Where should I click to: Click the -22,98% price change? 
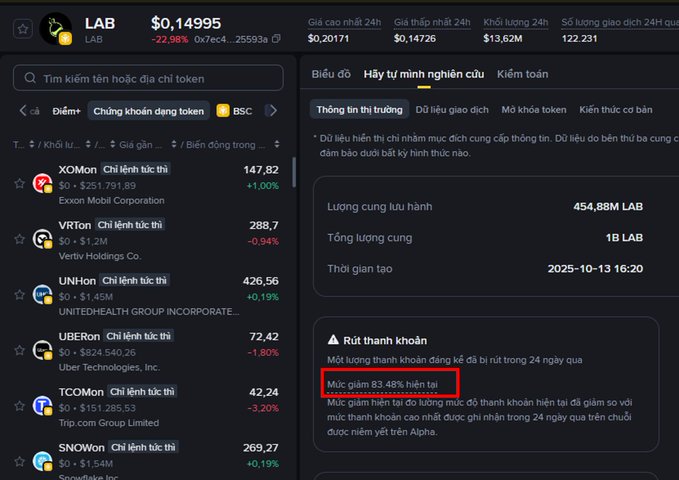coord(170,39)
